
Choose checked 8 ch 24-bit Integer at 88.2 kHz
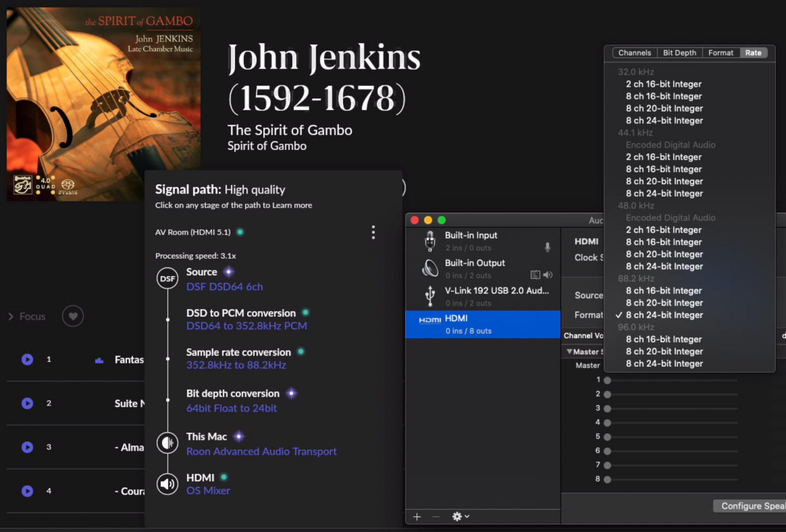click(664, 315)
